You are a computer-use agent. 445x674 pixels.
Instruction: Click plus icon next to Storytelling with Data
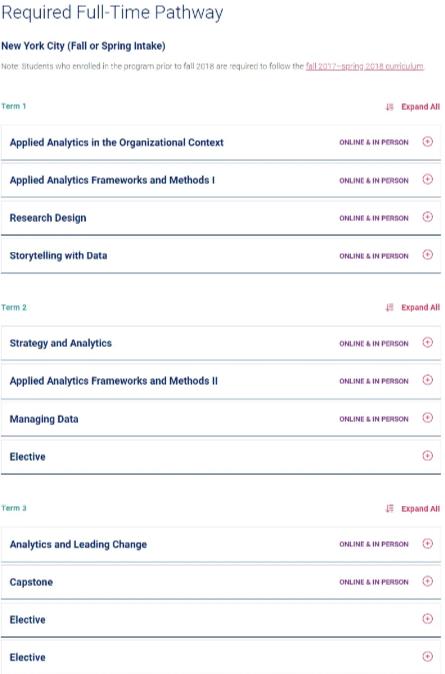coord(427,254)
